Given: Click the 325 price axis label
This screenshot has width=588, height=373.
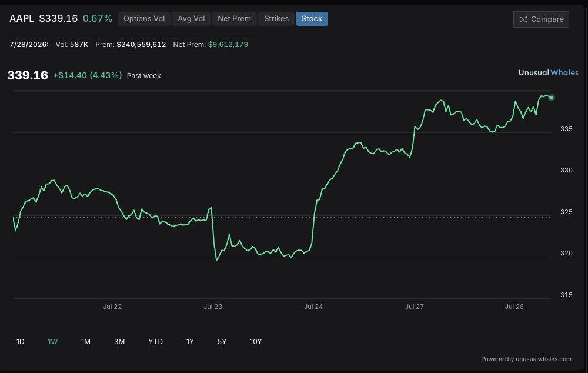Looking at the screenshot, I should click(x=566, y=212).
